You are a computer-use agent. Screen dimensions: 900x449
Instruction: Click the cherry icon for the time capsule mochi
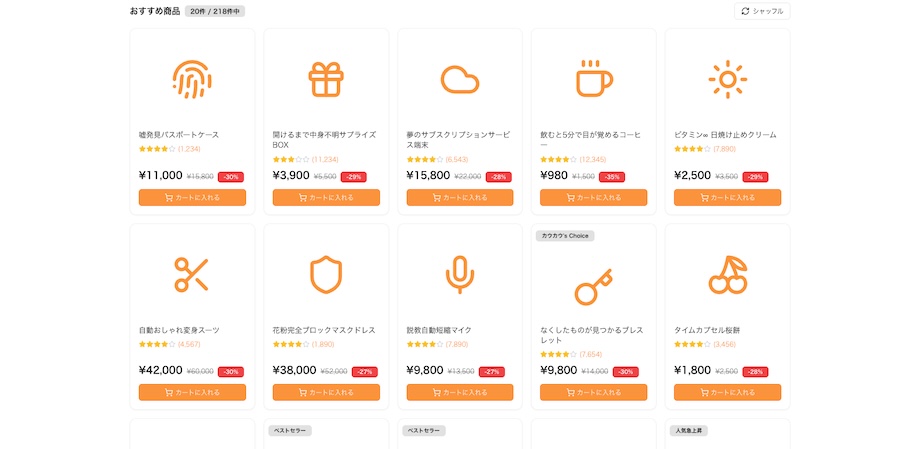pyautogui.click(x=727, y=274)
